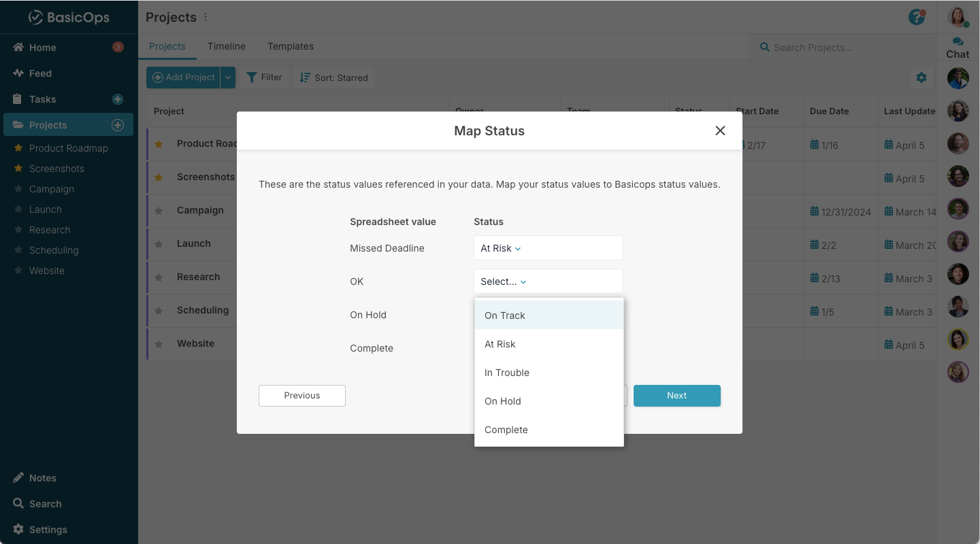Click the three-dot menu next to Projects title

point(206,17)
